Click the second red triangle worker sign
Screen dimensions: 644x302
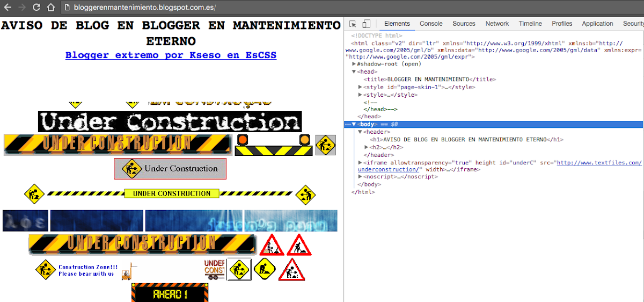pos(299,245)
